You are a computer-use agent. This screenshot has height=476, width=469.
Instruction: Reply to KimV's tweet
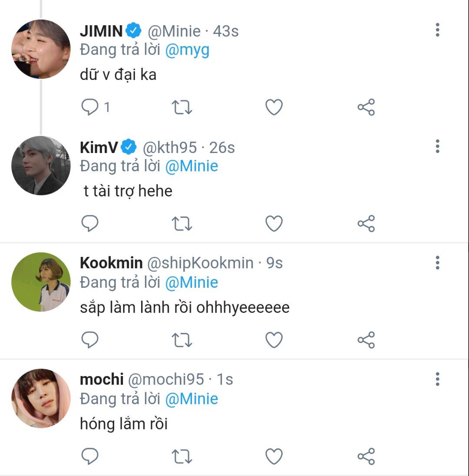click(90, 223)
